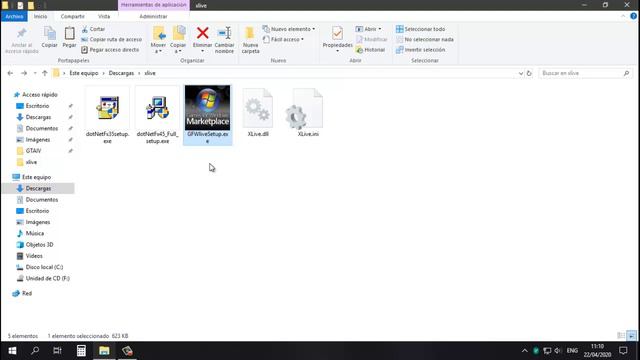Go back with the back arrow
This screenshot has width=640, height=360.
click(x=10, y=73)
